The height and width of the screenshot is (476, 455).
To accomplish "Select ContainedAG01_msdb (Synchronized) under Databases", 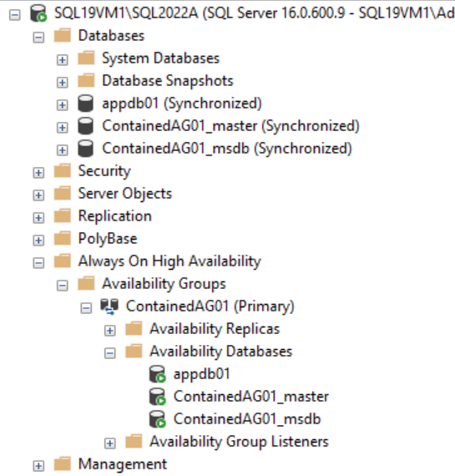I will [x=227, y=149].
